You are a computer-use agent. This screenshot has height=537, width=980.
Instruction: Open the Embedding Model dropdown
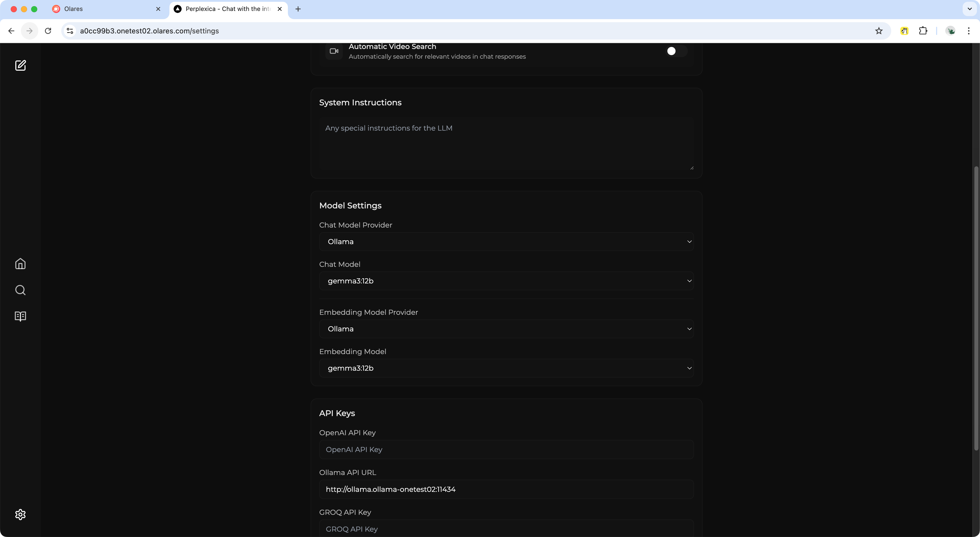point(506,368)
